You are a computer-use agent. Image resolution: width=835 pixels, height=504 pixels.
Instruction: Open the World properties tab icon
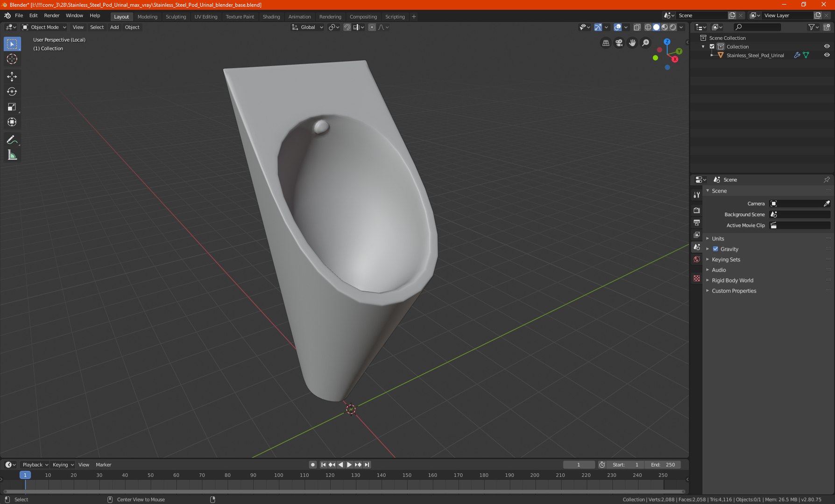pos(697,259)
